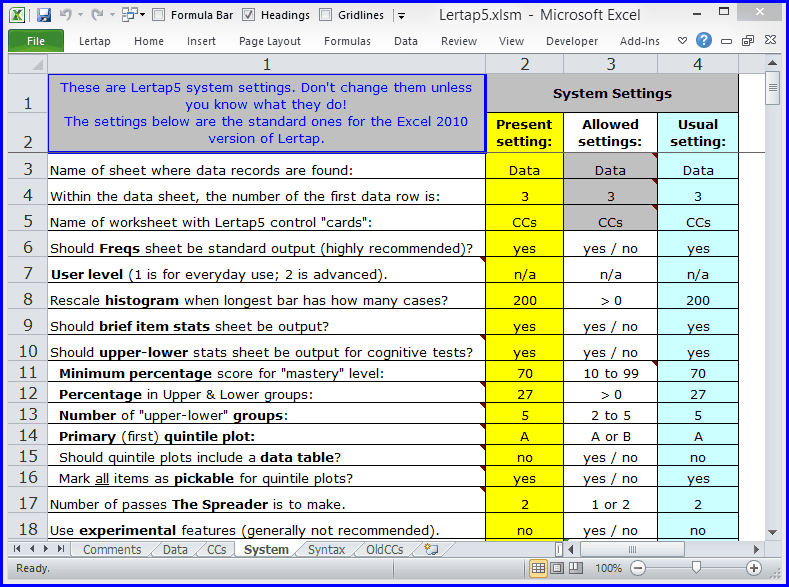Open Excel Help question mark icon
This screenshot has height=587, width=789.
[704, 41]
